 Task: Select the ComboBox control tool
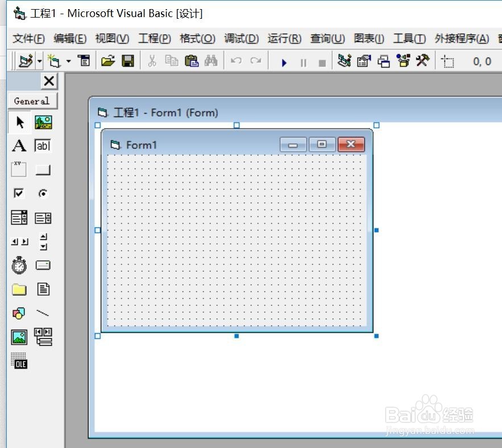coord(19,217)
